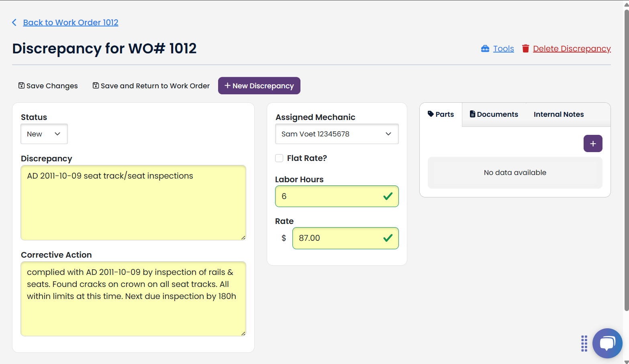This screenshot has height=364, width=629.
Task: Click Back to Work Order 1012 link
Action: click(x=71, y=22)
